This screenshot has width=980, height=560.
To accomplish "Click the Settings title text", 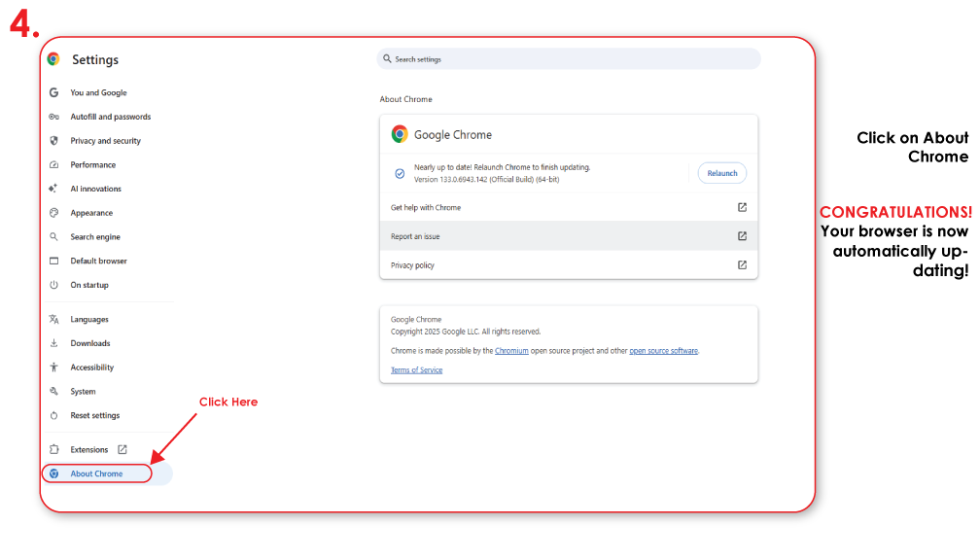I will (95, 60).
